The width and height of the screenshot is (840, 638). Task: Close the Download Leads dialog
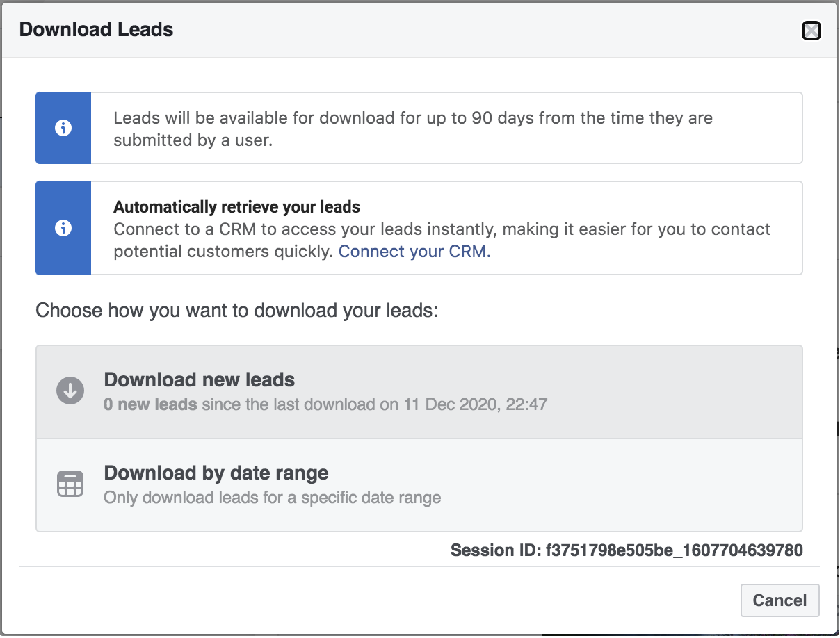coord(811,31)
